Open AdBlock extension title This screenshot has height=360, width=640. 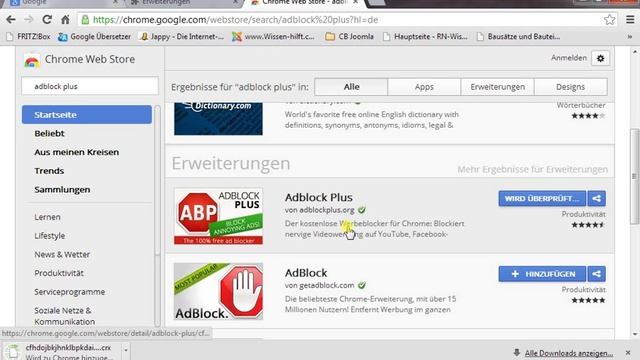tap(306, 273)
